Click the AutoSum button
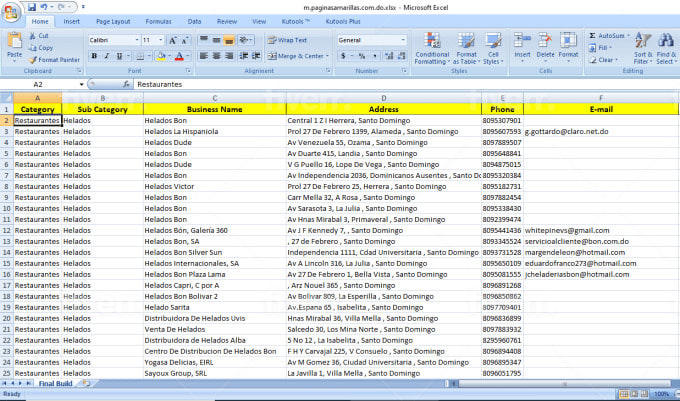 point(609,36)
